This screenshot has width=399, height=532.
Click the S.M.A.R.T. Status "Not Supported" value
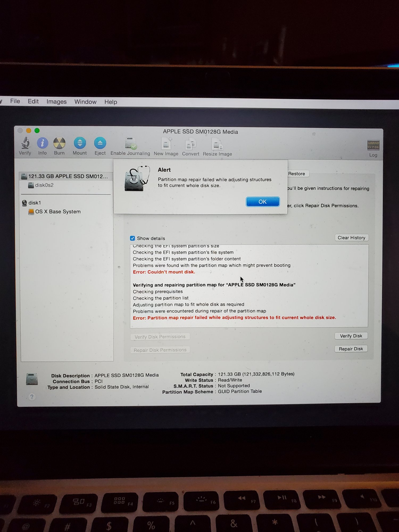click(234, 386)
